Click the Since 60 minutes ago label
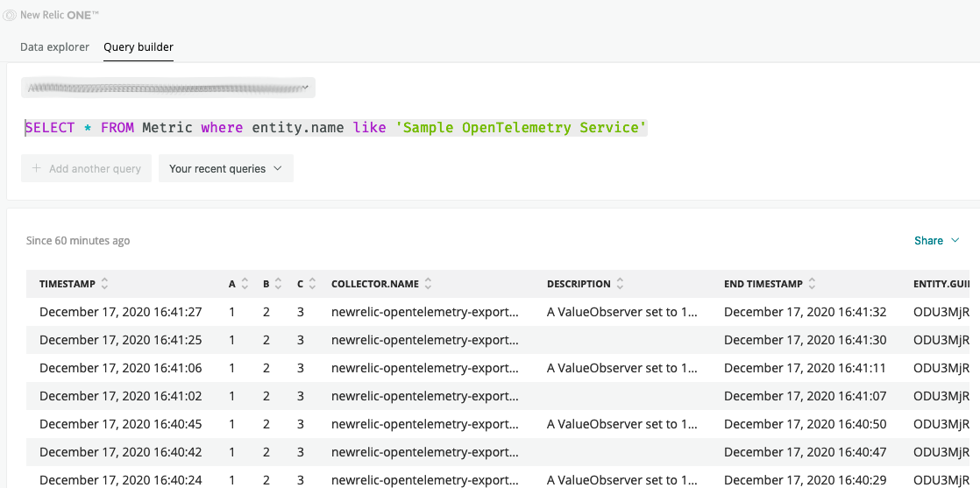 click(78, 241)
